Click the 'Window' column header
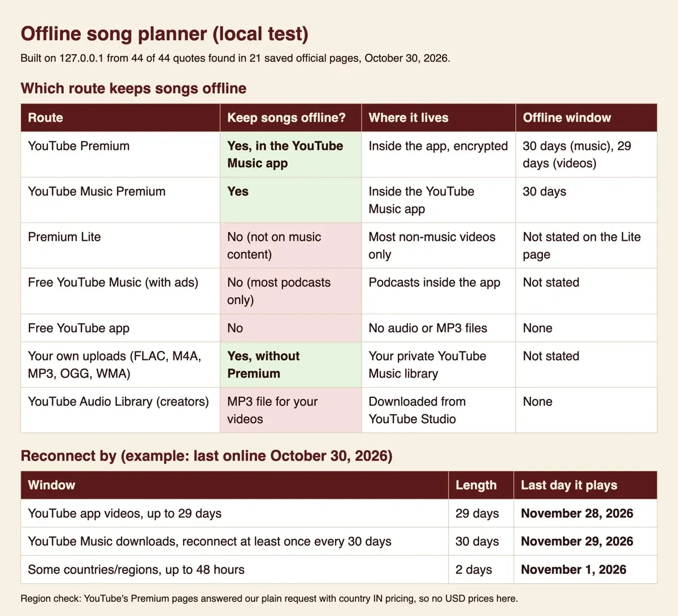Viewport: 678px width, 616px height. click(234, 485)
